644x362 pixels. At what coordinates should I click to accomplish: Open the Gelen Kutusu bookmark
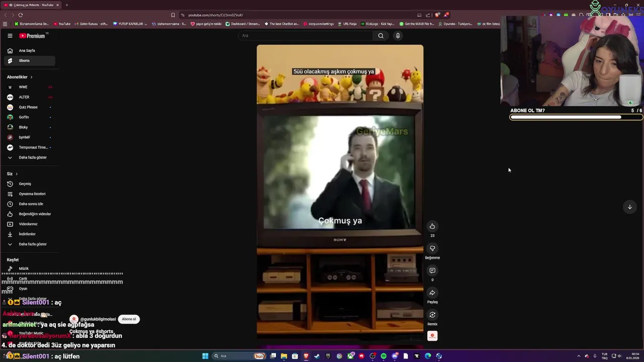91,24
